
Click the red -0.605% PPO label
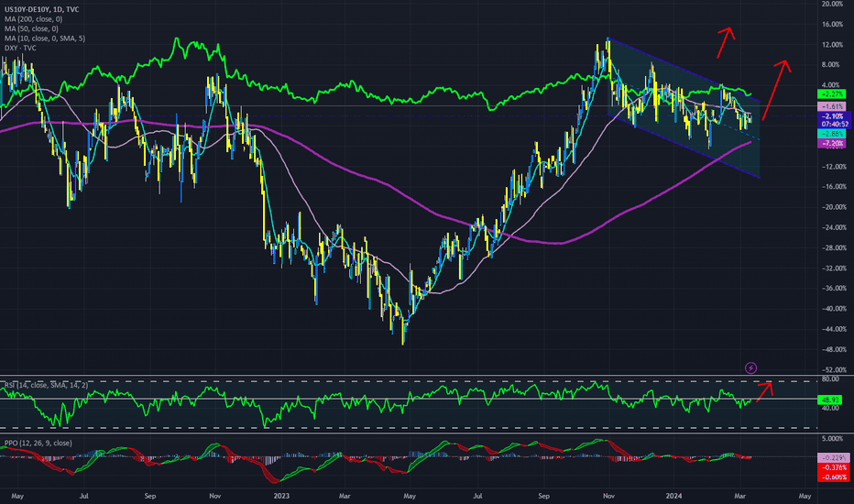point(834,477)
